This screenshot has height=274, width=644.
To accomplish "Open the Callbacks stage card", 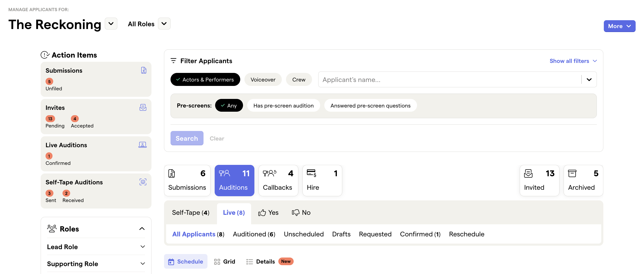I will [278, 180].
